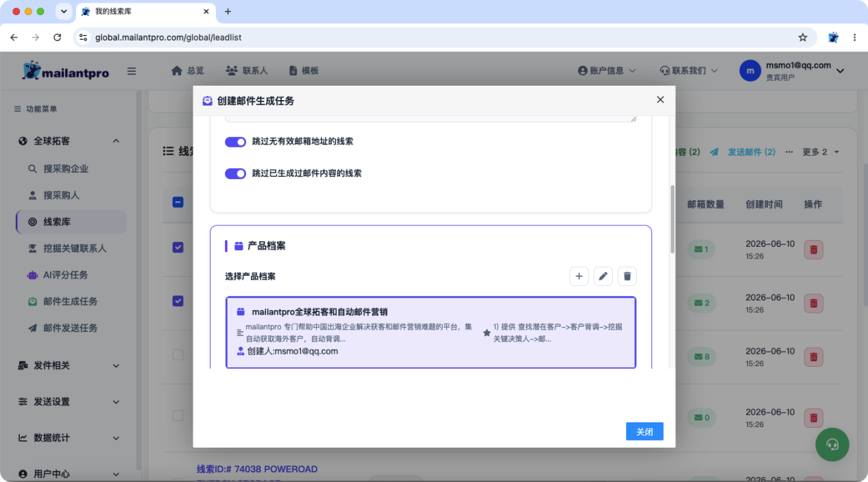Click the green mailbox count badge 8
Viewport: 868px width, 482px height.
click(x=702, y=357)
